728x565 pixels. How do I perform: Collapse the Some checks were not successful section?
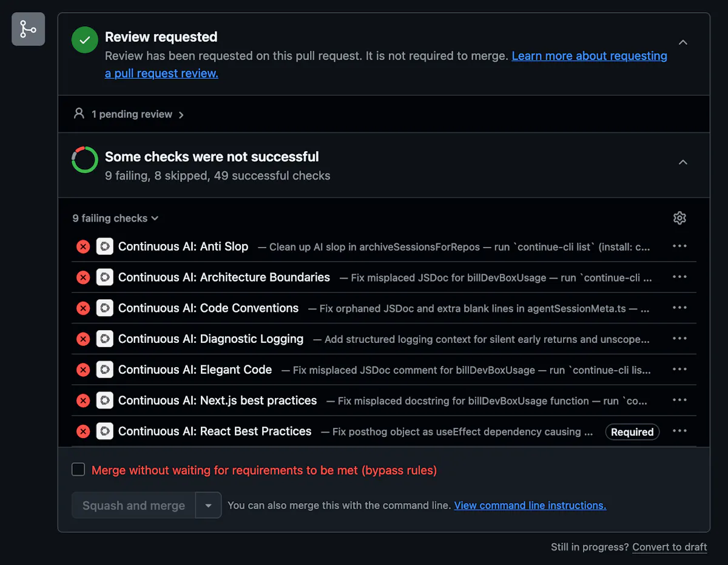point(683,162)
